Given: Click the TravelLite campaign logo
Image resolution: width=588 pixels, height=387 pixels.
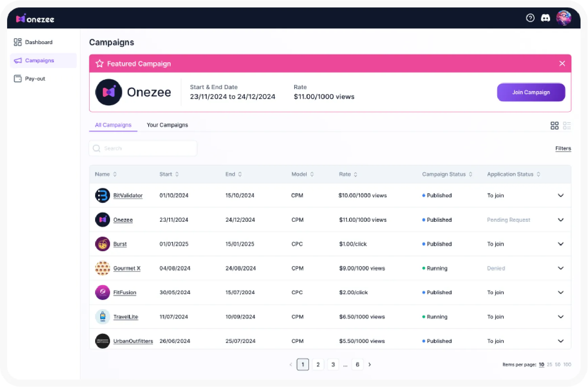Looking at the screenshot, I should pos(103,317).
